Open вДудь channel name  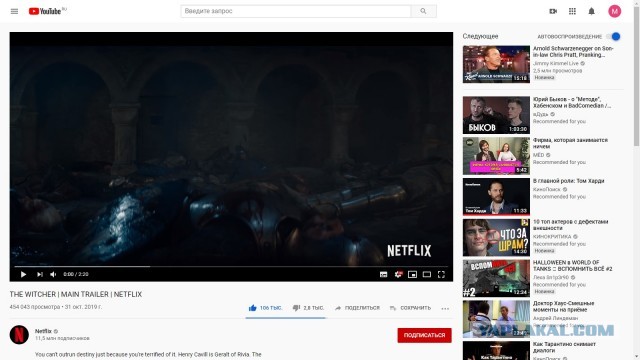(x=541, y=114)
